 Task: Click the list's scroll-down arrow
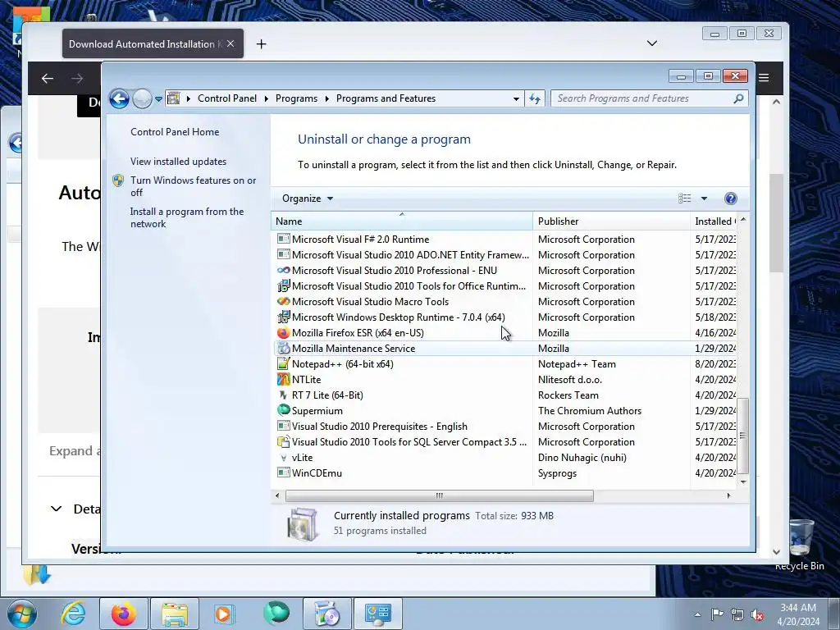click(743, 482)
